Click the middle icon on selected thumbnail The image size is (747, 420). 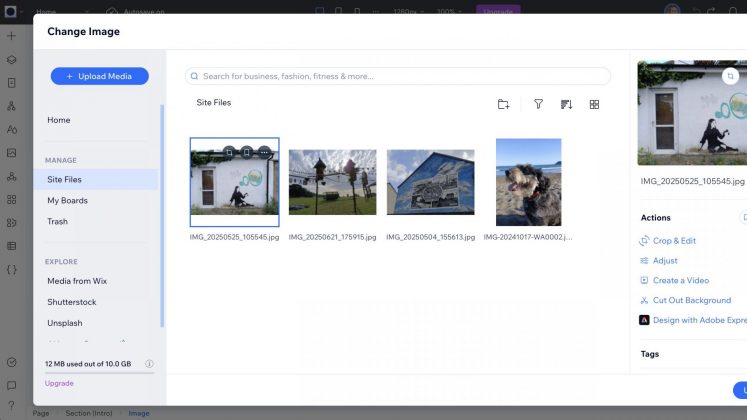tap(247, 152)
